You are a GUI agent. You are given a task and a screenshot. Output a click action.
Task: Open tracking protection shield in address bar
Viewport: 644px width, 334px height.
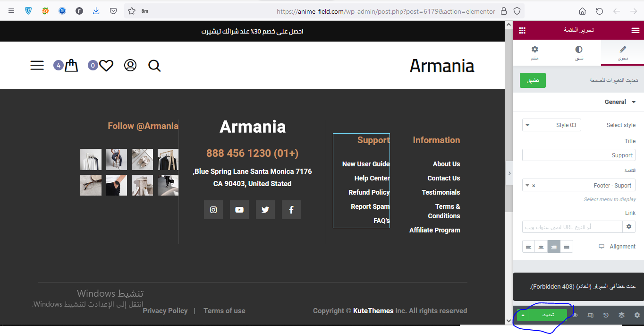click(517, 11)
